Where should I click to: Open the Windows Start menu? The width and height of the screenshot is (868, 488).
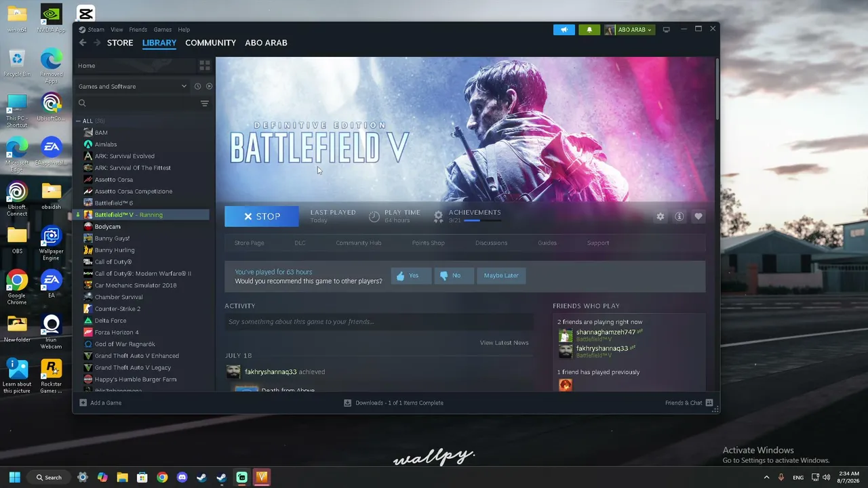click(15, 477)
